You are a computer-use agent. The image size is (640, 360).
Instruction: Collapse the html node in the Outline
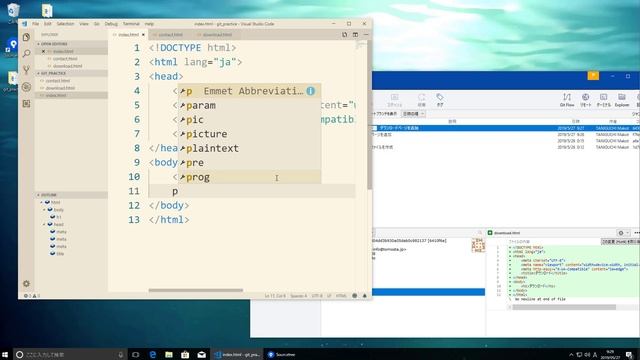[42, 202]
